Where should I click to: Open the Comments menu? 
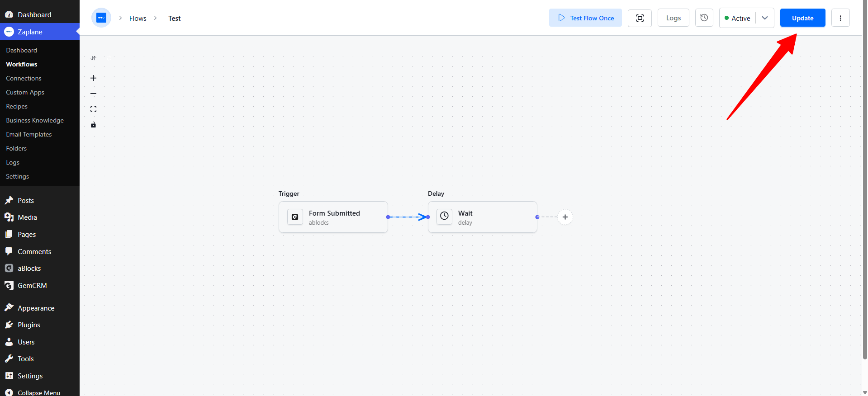pyautogui.click(x=40, y=251)
